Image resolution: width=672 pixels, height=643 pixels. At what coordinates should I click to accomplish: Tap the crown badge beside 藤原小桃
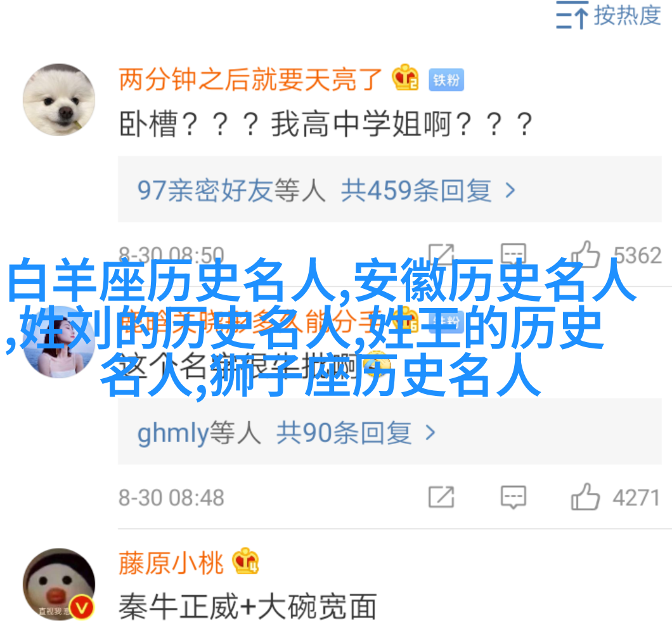(x=245, y=561)
